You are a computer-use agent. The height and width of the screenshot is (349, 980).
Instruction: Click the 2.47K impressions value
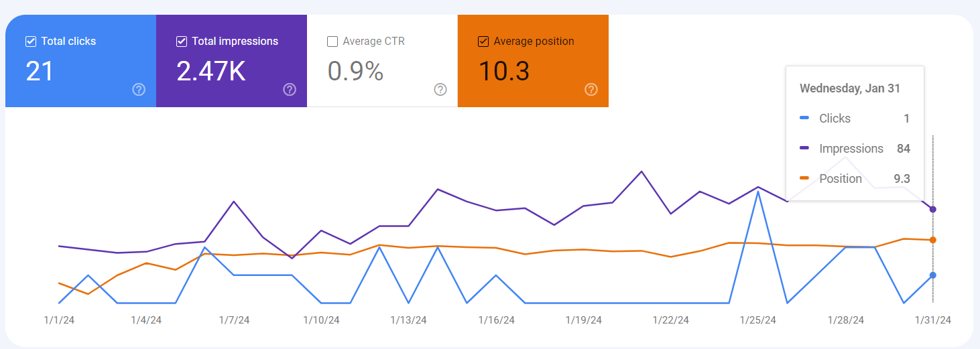(x=211, y=71)
